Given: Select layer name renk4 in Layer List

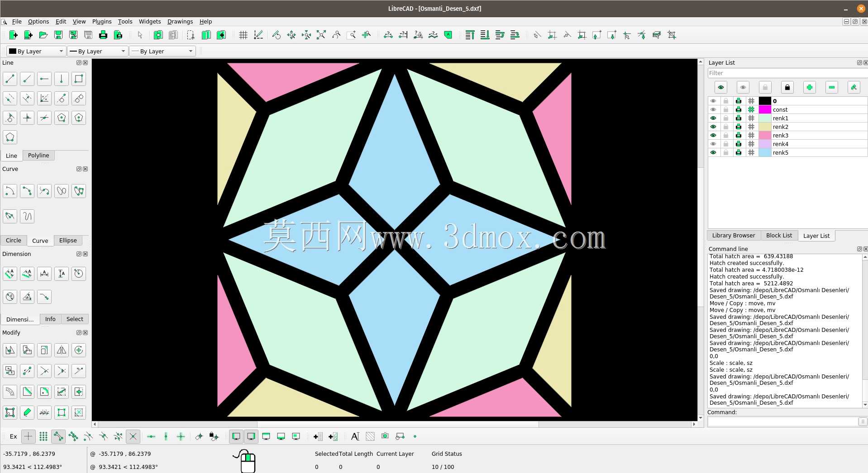Looking at the screenshot, I should pos(781,144).
